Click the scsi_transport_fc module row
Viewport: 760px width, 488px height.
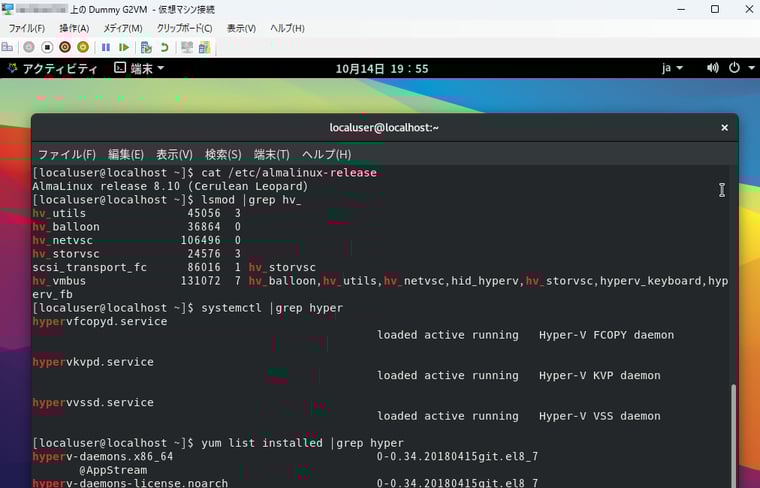pyautogui.click(x=174, y=268)
